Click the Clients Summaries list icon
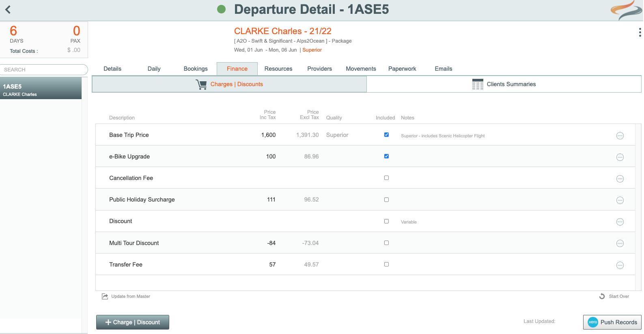Viewport: 644px width, 334px height. pos(478,84)
